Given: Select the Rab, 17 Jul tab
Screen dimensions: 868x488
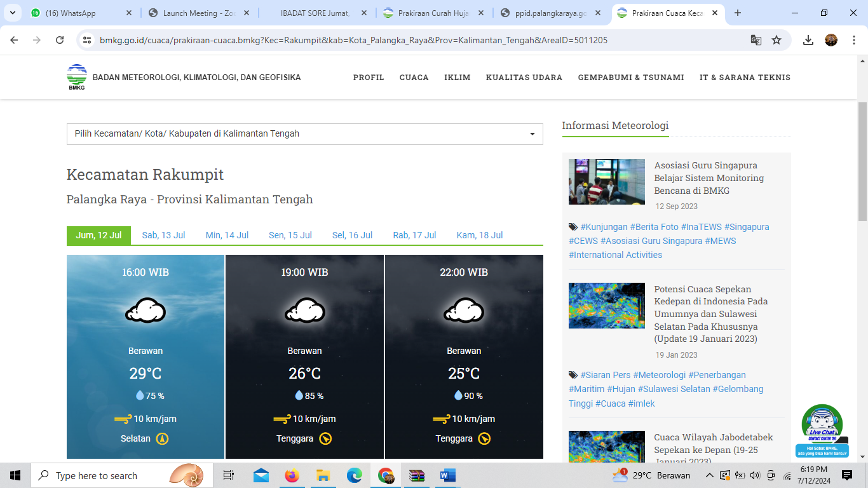Looking at the screenshot, I should click(414, 235).
